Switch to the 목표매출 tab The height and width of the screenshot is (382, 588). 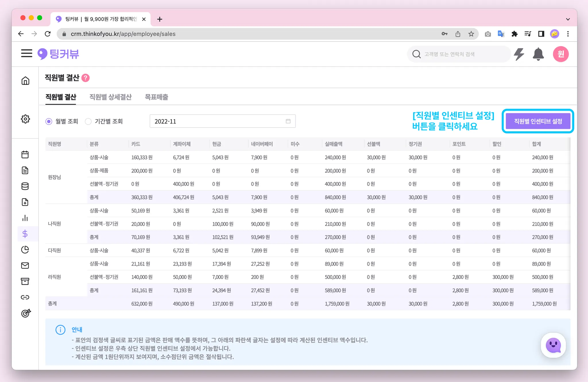(156, 97)
